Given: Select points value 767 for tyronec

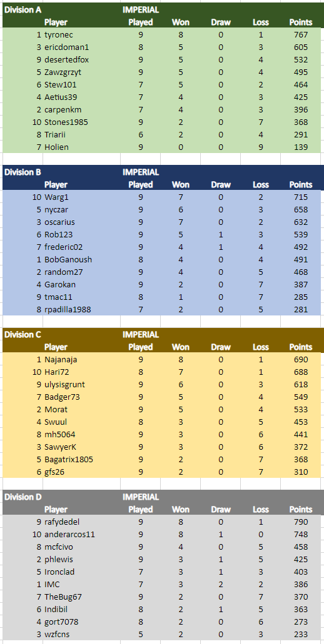Looking at the screenshot, I should [x=301, y=35].
